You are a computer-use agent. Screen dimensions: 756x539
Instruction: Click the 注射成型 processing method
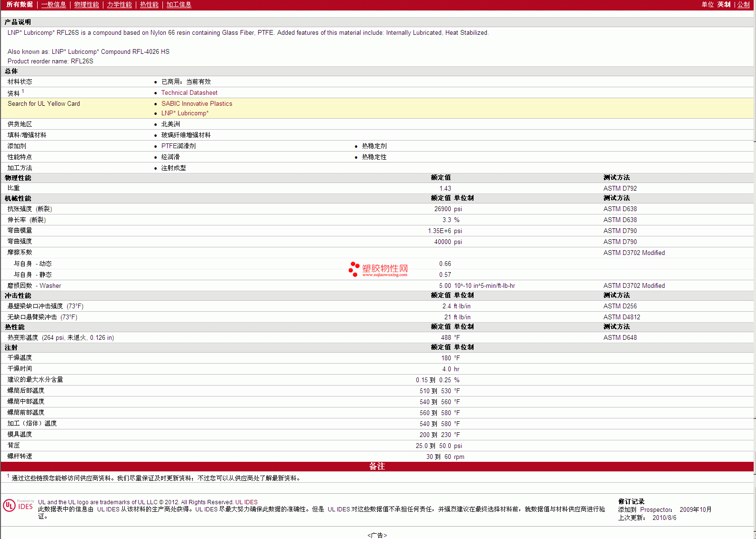coord(173,168)
